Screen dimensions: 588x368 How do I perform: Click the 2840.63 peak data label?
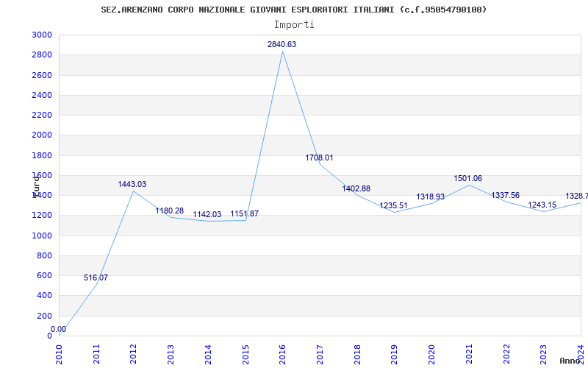pos(282,45)
